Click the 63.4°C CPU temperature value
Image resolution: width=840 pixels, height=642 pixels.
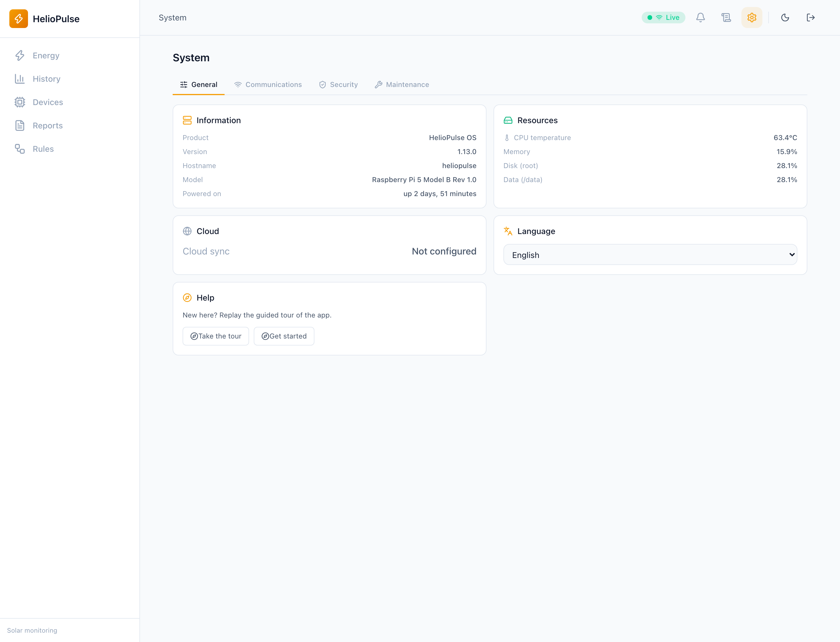(x=785, y=137)
